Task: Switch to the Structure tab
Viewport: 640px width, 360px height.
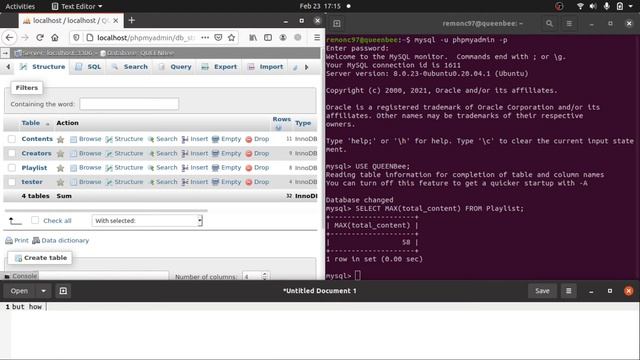Action: click(42, 67)
